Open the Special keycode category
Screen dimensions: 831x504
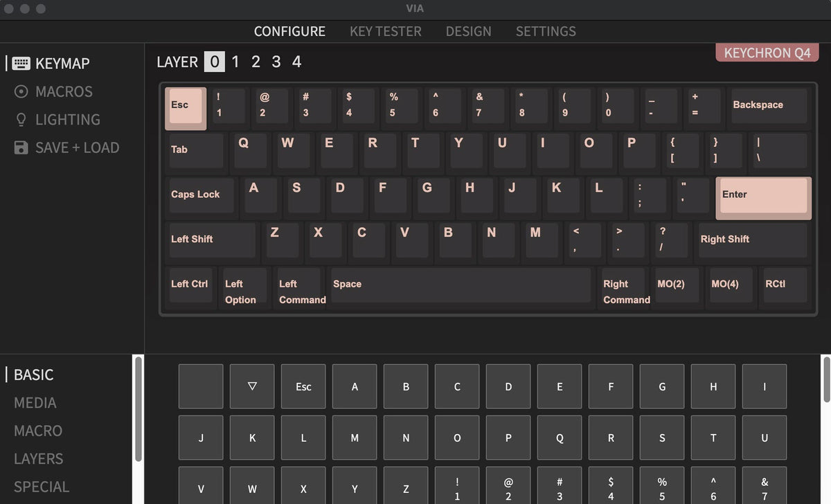click(x=40, y=487)
